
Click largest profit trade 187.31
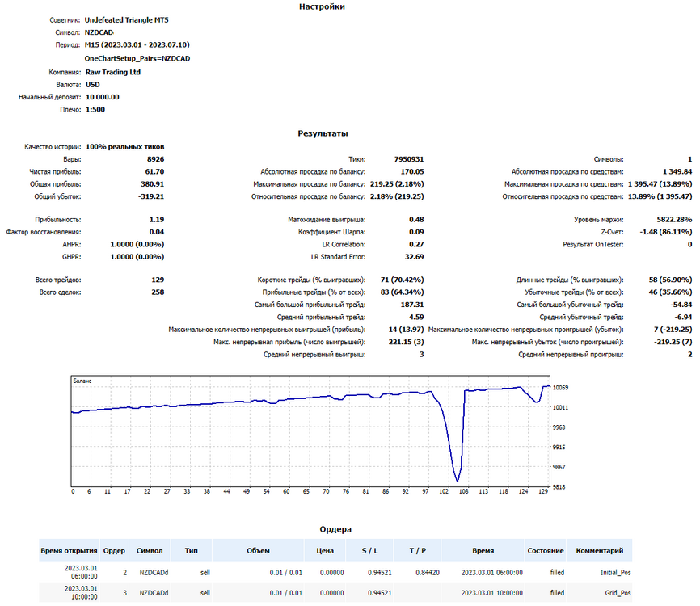coord(412,305)
